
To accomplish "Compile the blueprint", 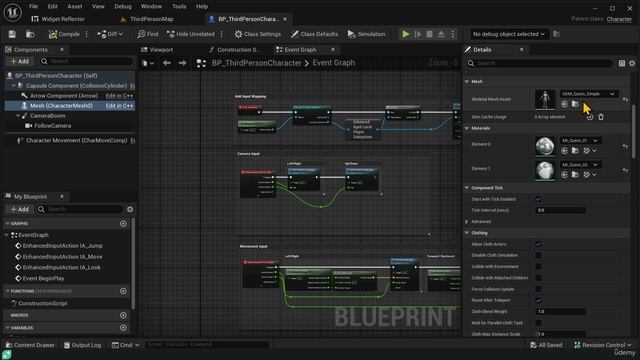I will pos(64,34).
